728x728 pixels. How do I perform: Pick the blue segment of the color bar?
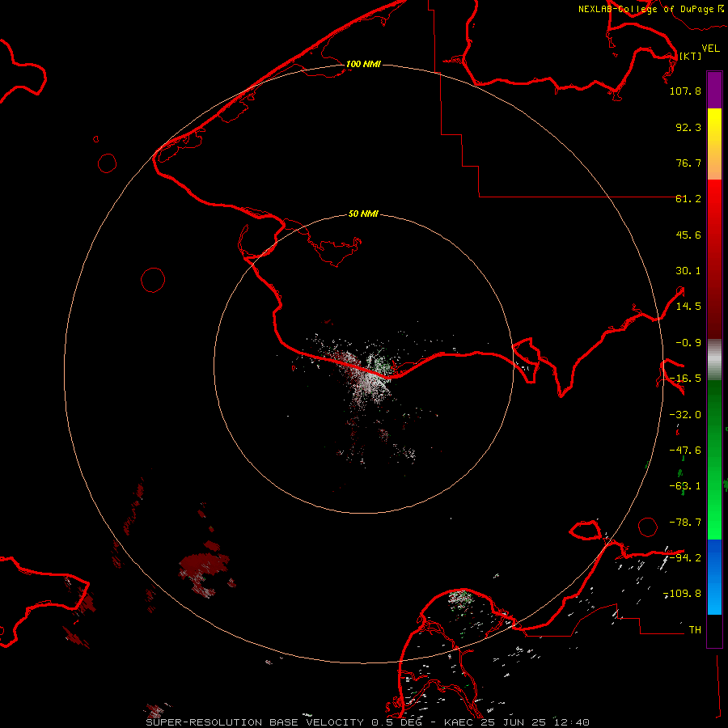pos(714,576)
